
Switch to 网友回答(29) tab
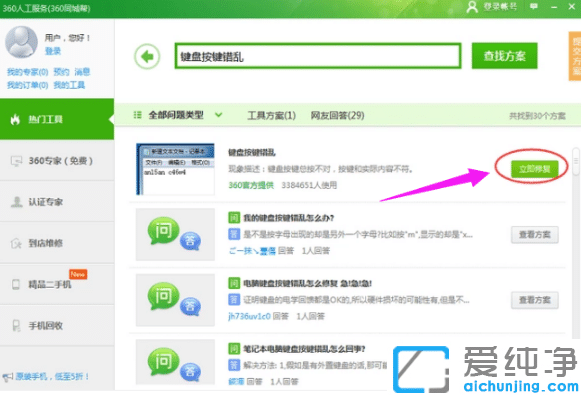337,115
